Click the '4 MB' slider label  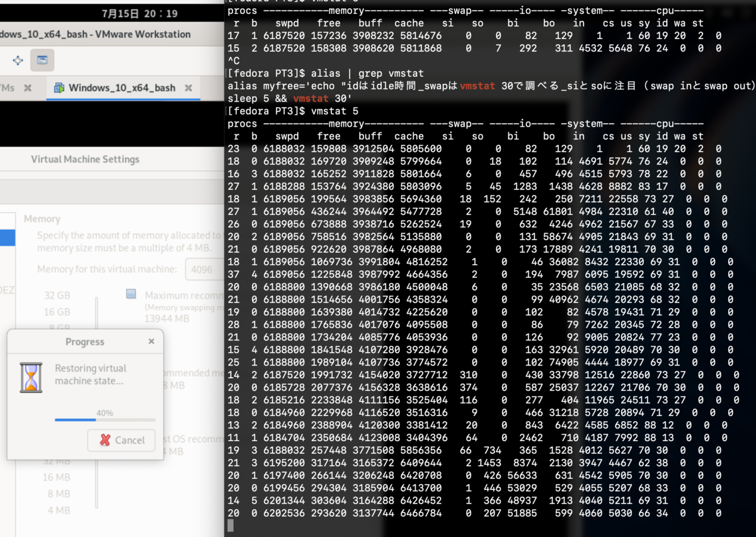coord(59,510)
